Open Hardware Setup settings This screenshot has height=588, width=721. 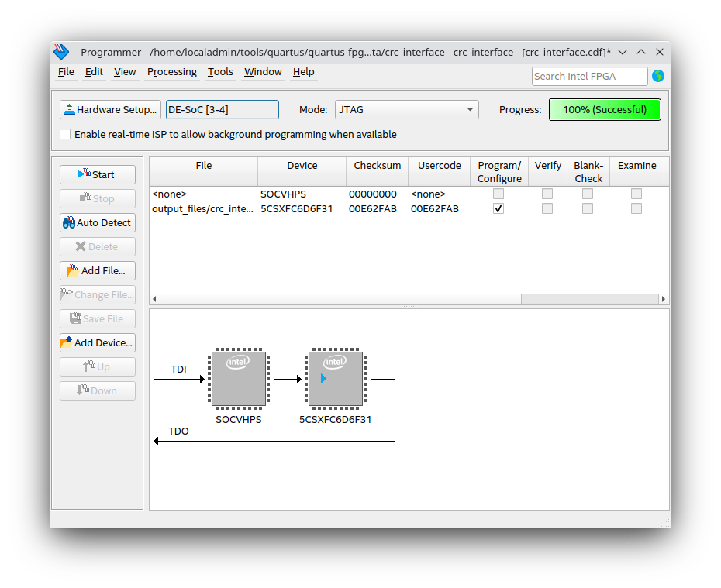click(110, 109)
